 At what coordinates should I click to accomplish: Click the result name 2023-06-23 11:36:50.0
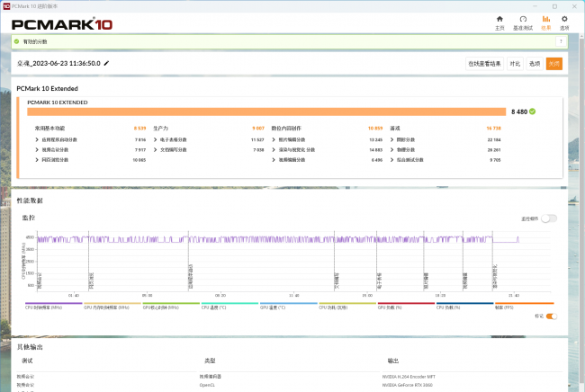(x=58, y=63)
